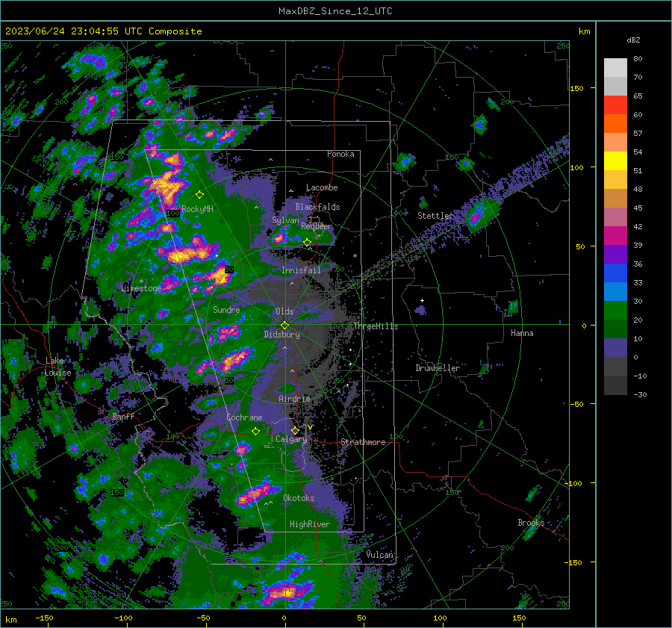The image size is (672, 628).
Task: Select the green 20–30 dBZ legend swatch
Action: point(615,311)
